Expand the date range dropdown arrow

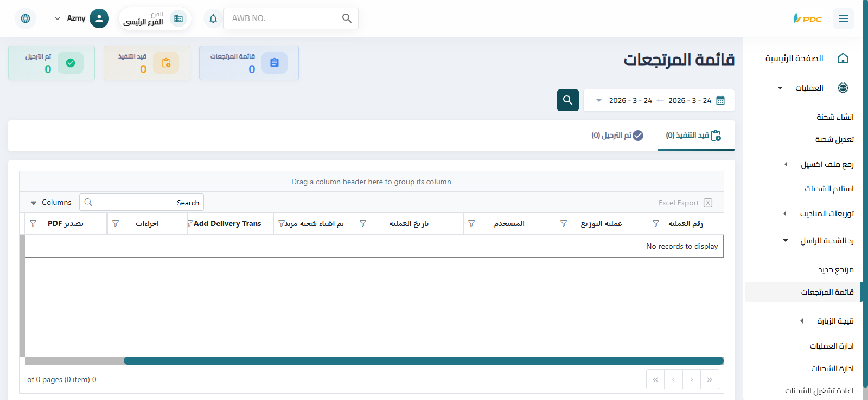tap(599, 100)
